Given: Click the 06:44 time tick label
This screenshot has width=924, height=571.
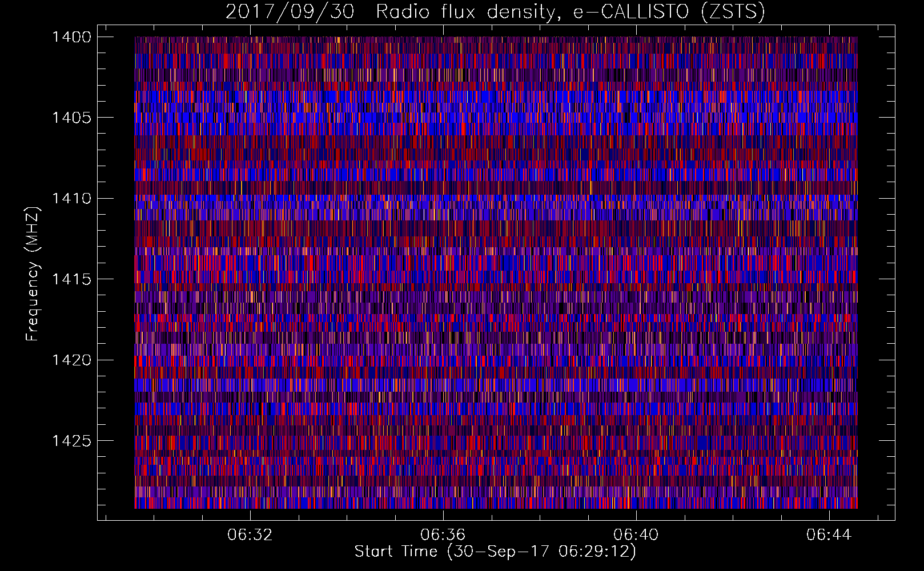Looking at the screenshot, I should 829,535.
